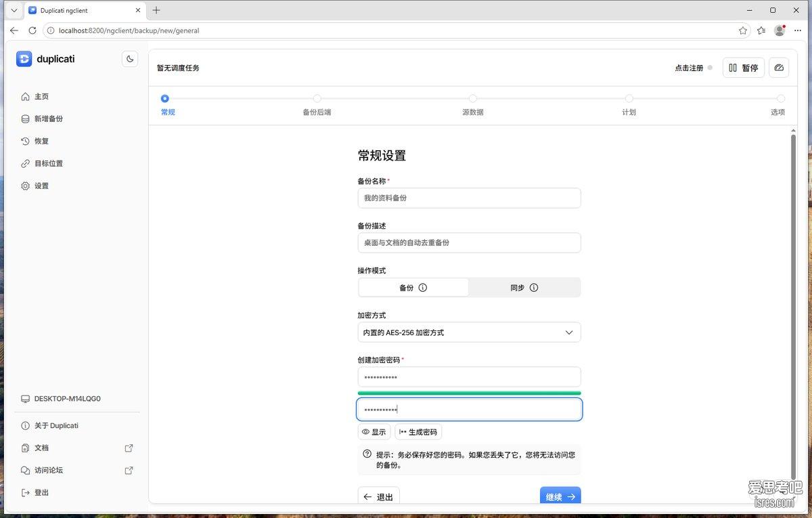Viewport: 812px width, 518px height.
Task: Click 生成密码 button
Action: (418, 432)
